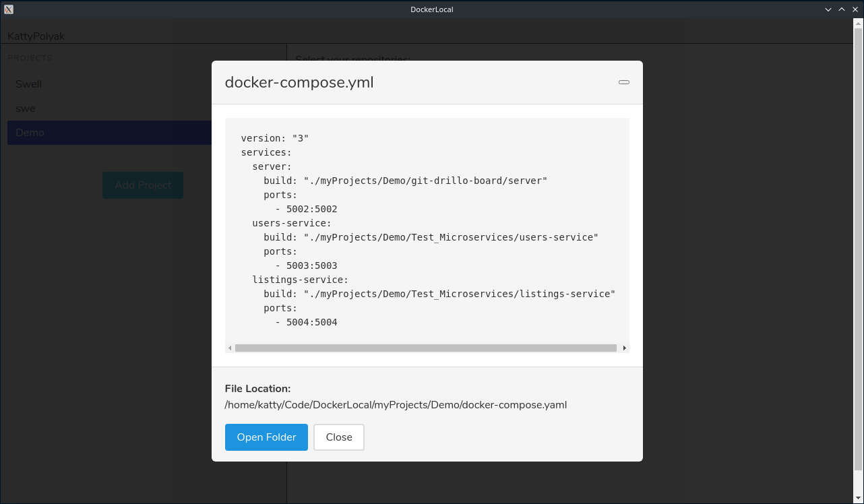Click the right arrow on the horizontal scrollbar
The width and height of the screenshot is (864, 504).
[x=624, y=347]
